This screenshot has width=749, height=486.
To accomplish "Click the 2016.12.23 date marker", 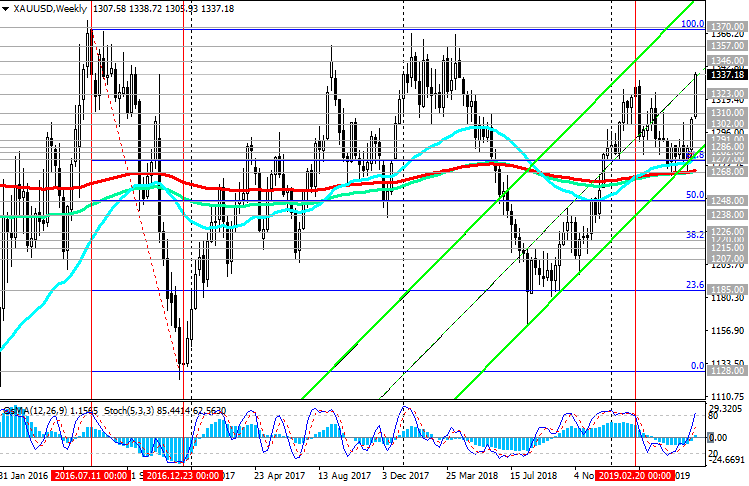I will point(181,478).
